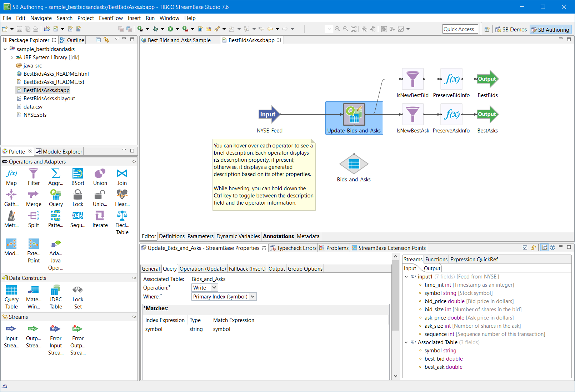Click into the Quick Access search field
575x392 pixels.
459,29
